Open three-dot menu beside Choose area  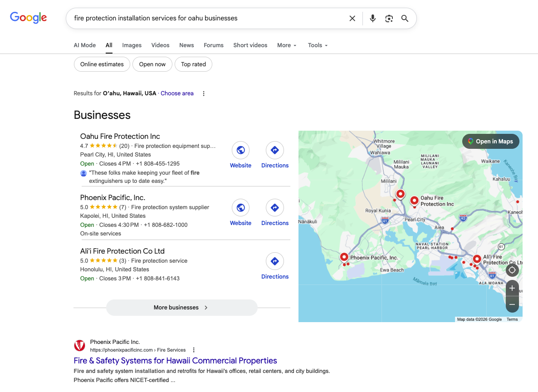pyautogui.click(x=204, y=93)
